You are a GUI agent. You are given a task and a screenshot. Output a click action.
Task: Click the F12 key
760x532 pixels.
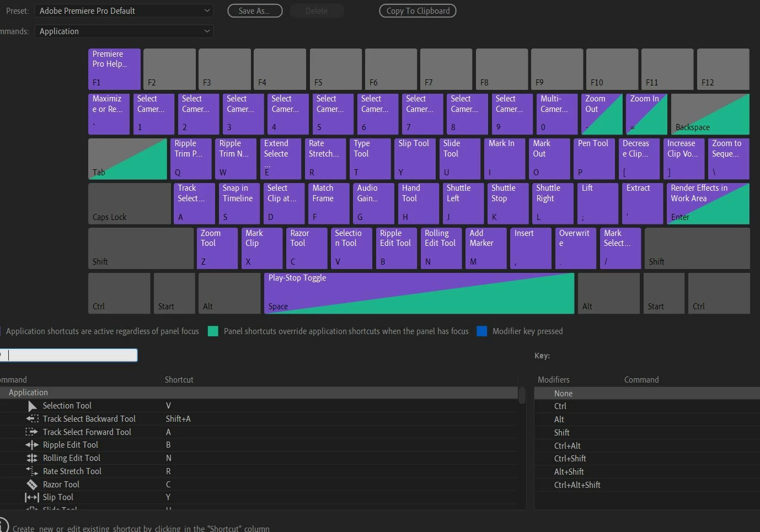(x=723, y=69)
